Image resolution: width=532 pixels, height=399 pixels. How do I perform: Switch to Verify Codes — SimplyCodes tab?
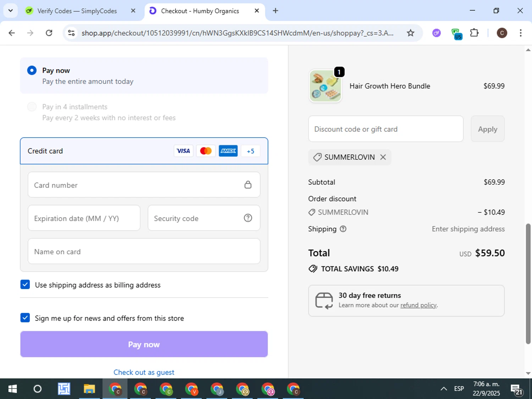click(77, 11)
